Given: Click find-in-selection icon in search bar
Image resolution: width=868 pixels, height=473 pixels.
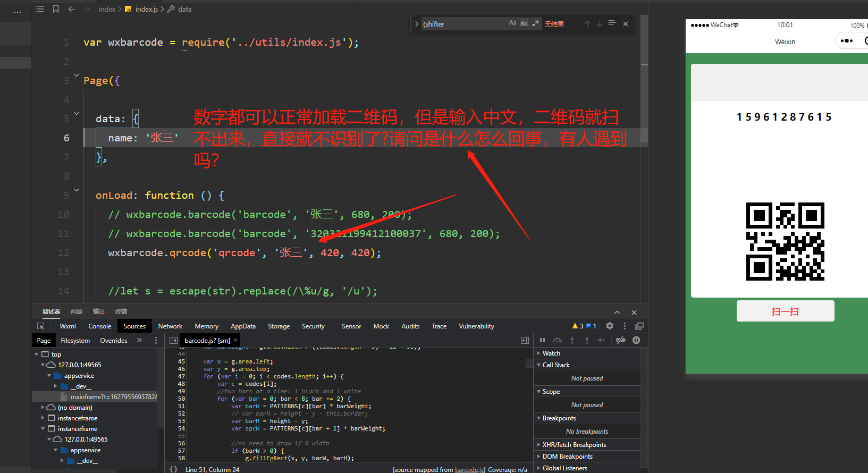Looking at the screenshot, I should click(612, 23).
